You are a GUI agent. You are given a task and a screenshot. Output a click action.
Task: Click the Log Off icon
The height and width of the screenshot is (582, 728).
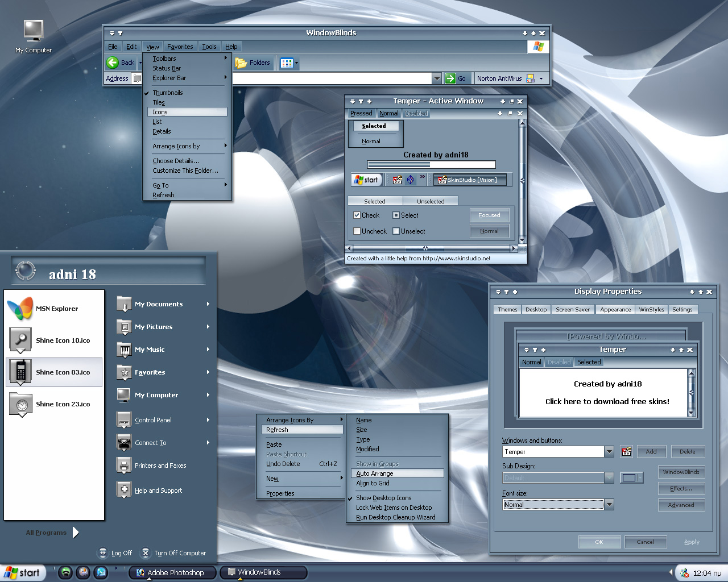click(x=103, y=552)
